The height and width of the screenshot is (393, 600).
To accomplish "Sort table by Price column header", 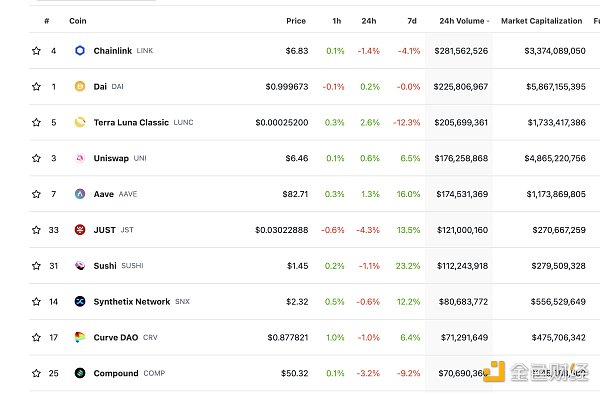I will tap(296, 21).
